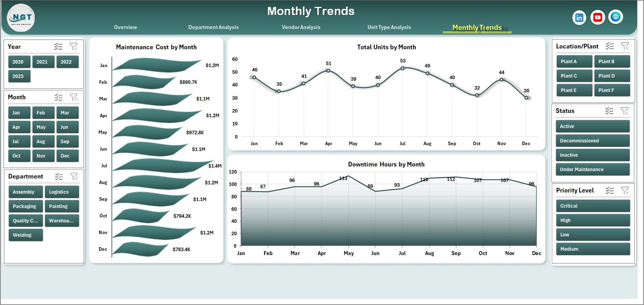This screenshot has height=305, width=644.
Task: Clear the Location/Plant slicer filter
Action: [625, 46]
